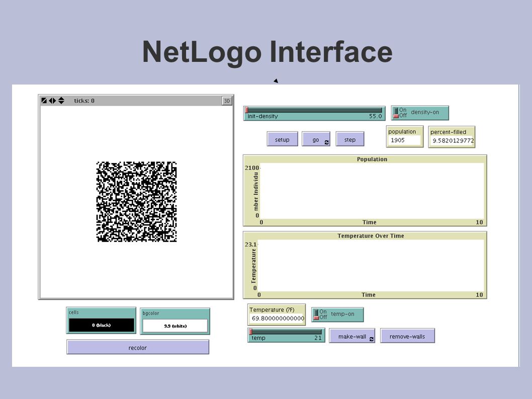Image resolution: width=532 pixels, height=399 pixels.
Task: Open the cells color chooser showing black
Action: (x=102, y=325)
